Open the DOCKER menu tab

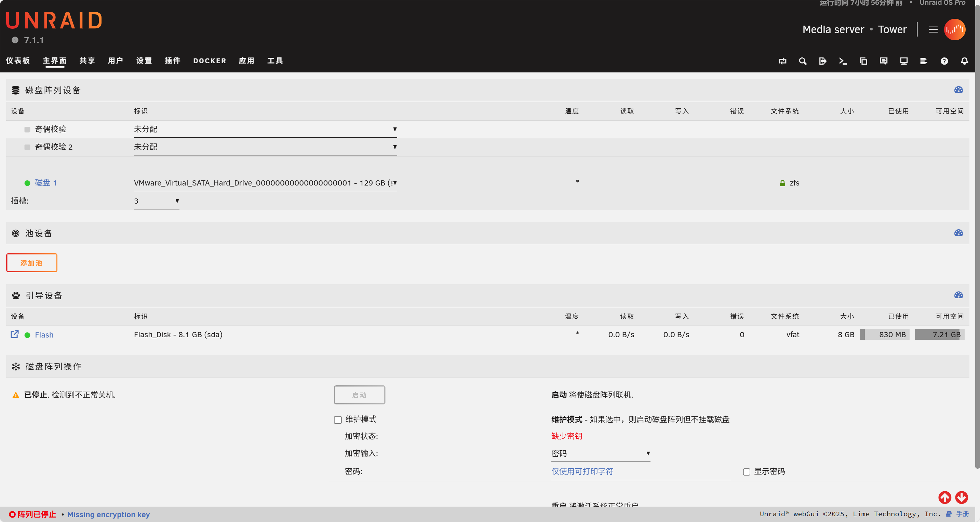click(210, 61)
